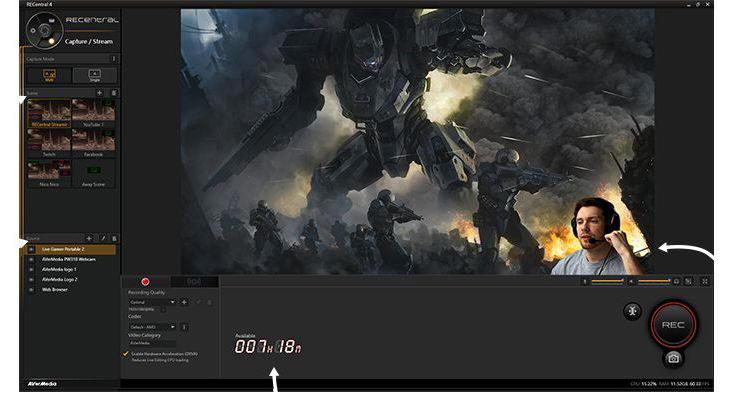Click the RECentral mode dial
Image resolution: width=738 pixels, height=409 pixels.
click(x=45, y=31)
